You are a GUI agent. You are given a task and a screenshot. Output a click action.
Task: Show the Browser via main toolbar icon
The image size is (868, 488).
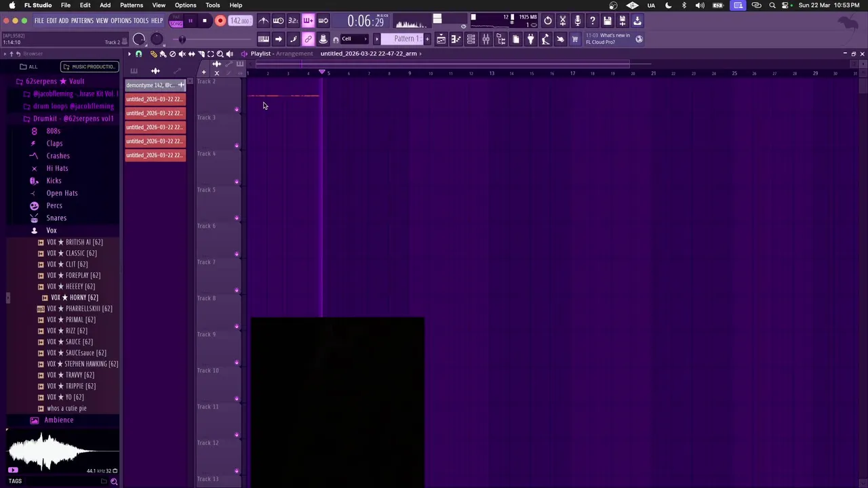(x=500, y=39)
